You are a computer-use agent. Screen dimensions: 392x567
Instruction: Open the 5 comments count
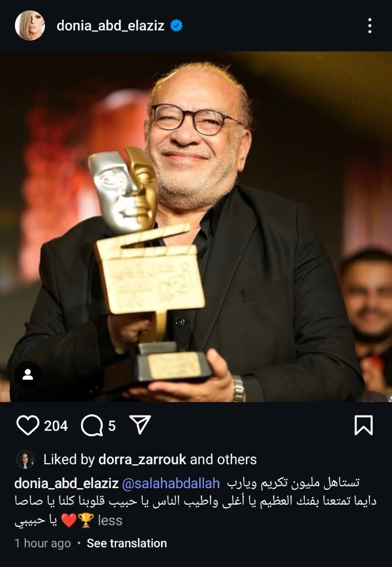(112, 426)
